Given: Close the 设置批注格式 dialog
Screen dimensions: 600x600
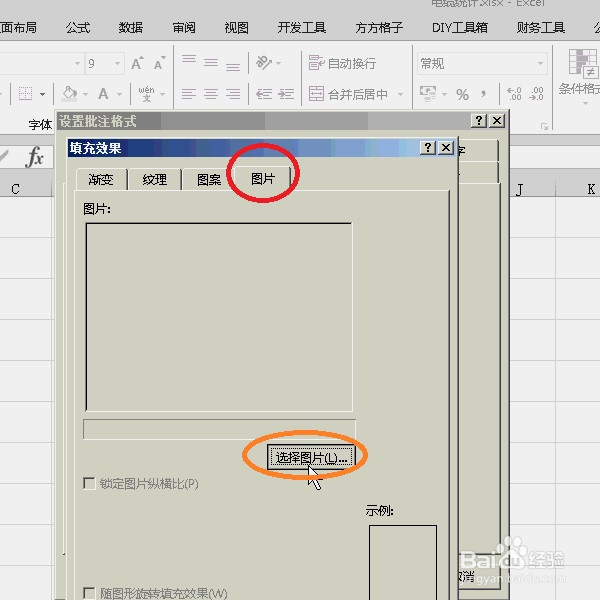Looking at the screenshot, I should click(x=497, y=121).
